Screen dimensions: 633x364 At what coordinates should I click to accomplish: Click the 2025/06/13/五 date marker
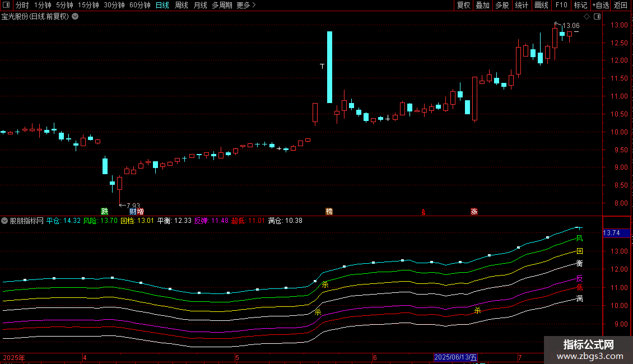pos(455,357)
